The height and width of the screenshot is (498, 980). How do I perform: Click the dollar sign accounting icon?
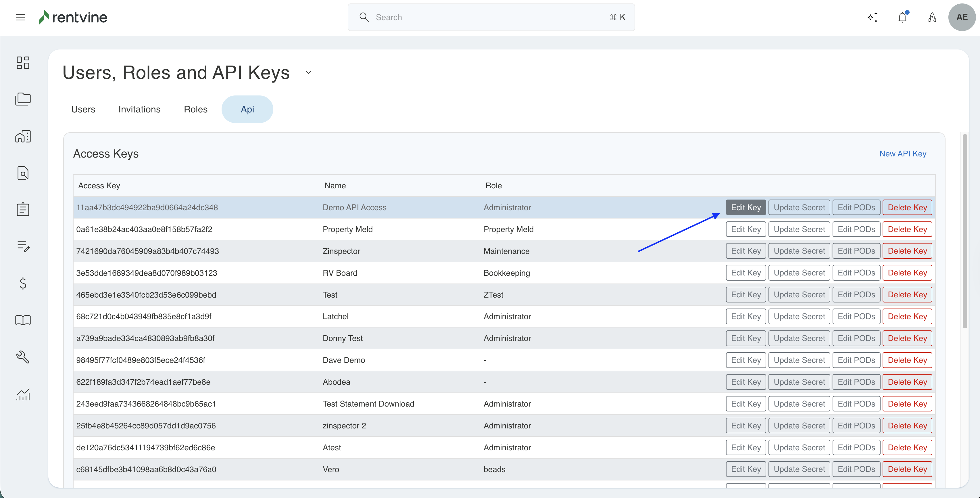(23, 283)
